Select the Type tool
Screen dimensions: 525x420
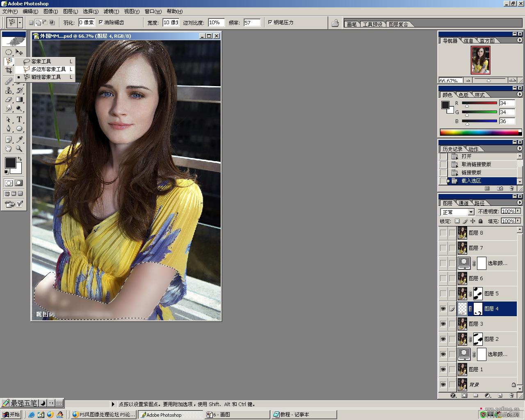[x=19, y=119]
